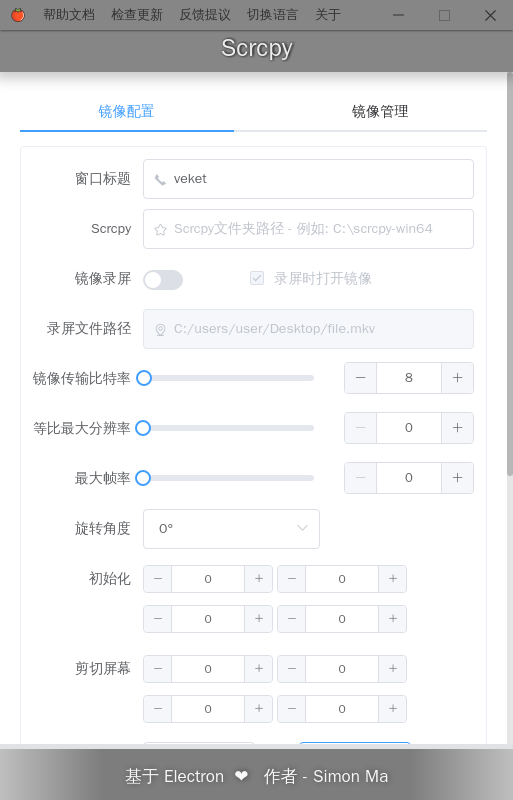Open the 检查更新 menu item
The image size is (513, 800).
pos(137,15)
